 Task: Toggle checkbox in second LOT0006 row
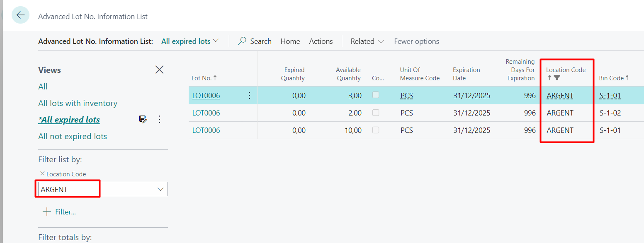click(x=376, y=113)
